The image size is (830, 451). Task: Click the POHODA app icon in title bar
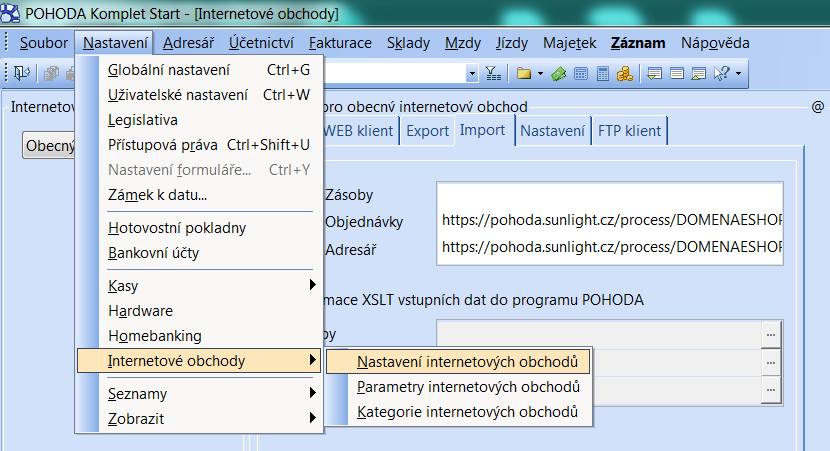click(10, 13)
